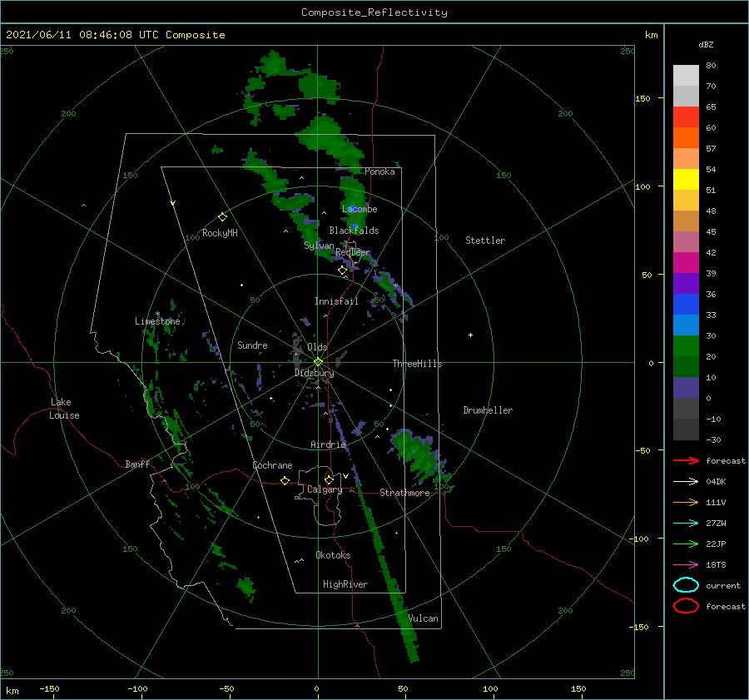Click the RockyMH location label

[x=220, y=233]
